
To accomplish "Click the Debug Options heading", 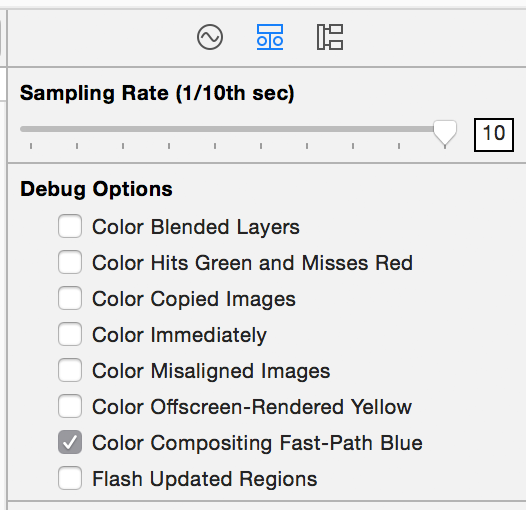I will pos(96,190).
